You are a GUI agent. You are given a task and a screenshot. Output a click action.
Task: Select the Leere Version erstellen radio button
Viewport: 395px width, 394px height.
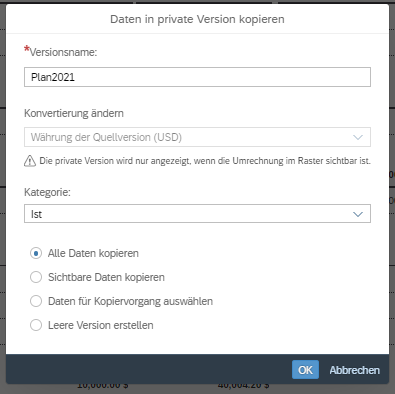[36, 325]
